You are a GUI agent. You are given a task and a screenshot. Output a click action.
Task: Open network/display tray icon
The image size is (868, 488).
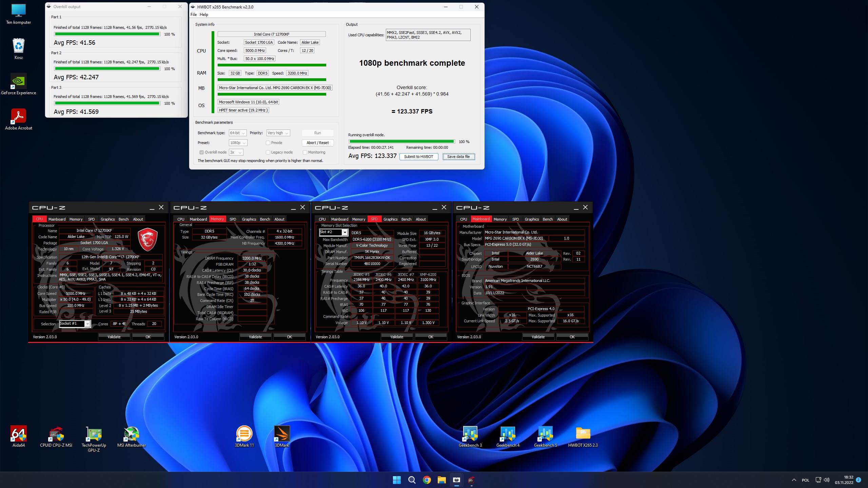pos(818,480)
